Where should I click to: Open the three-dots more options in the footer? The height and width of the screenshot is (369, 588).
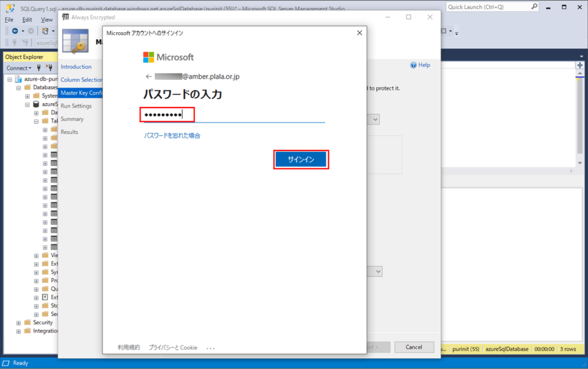(x=210, y=348)
